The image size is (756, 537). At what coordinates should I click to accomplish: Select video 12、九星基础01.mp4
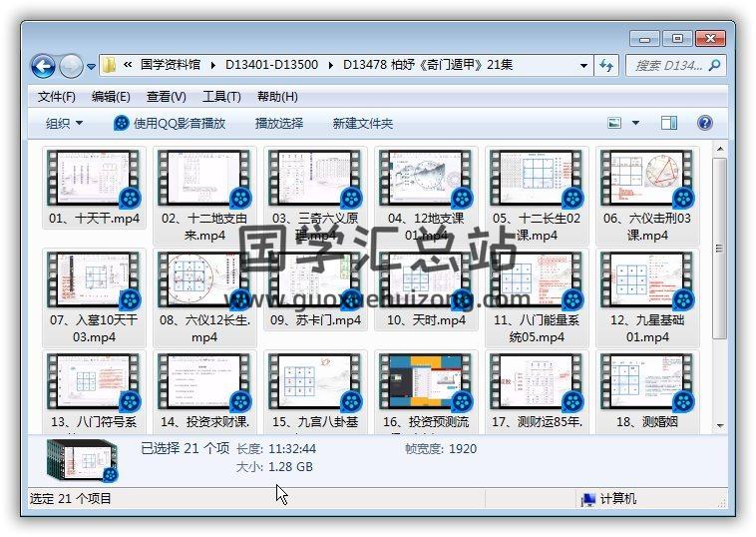(x=647, y=297)
